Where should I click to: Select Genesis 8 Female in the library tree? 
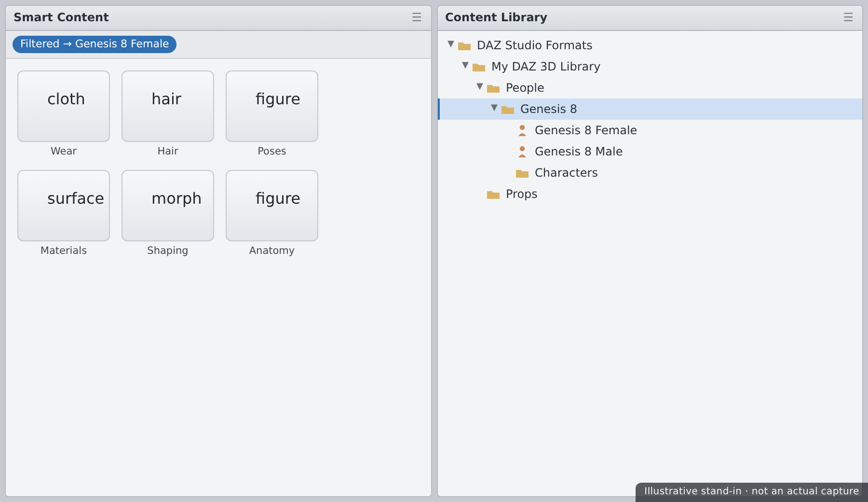[585, 130]
